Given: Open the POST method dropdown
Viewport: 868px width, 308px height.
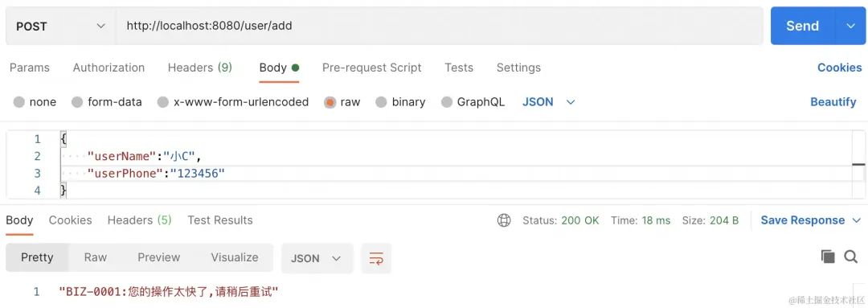Looking at the screenshot, I should [59, 26].
